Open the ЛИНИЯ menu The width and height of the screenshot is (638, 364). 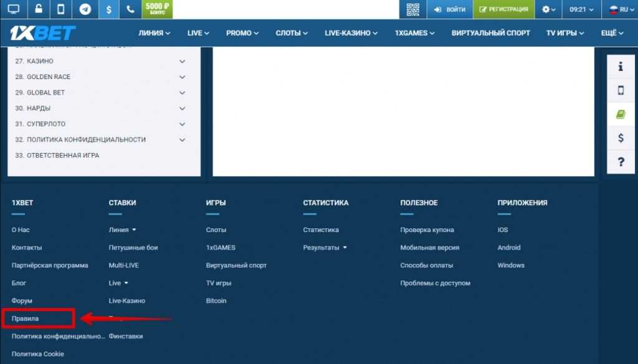(155, 33)
